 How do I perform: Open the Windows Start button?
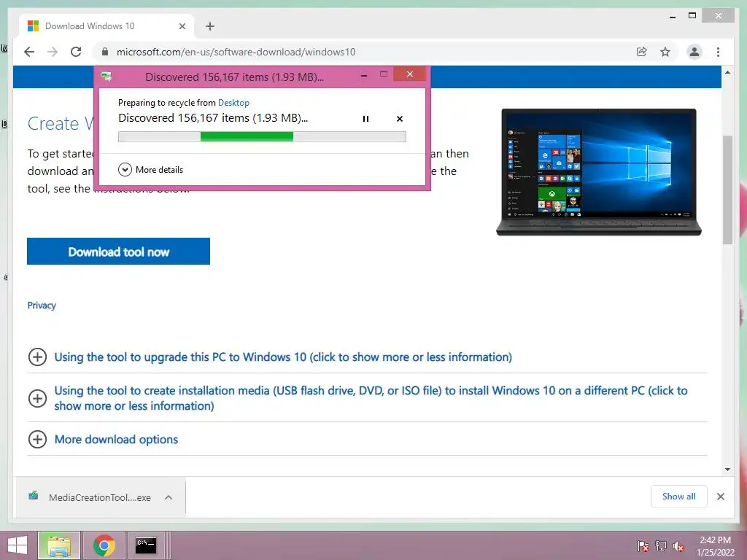point(18,545)
